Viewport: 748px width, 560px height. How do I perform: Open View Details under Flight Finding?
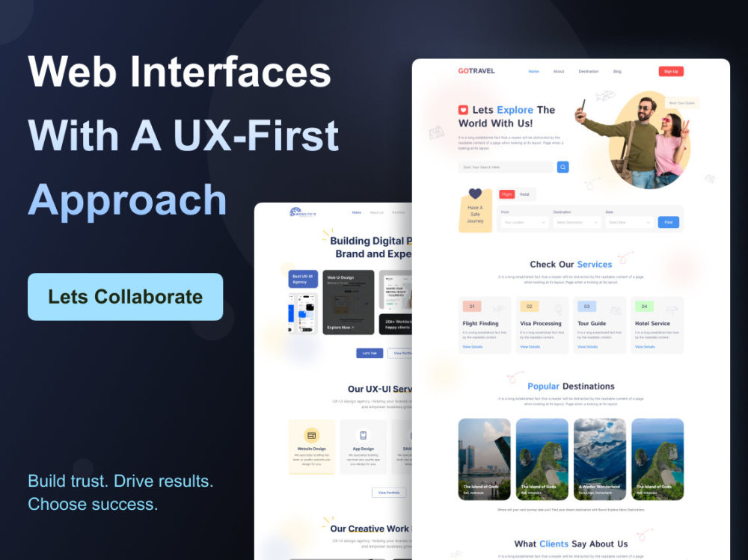coord(472,347)
